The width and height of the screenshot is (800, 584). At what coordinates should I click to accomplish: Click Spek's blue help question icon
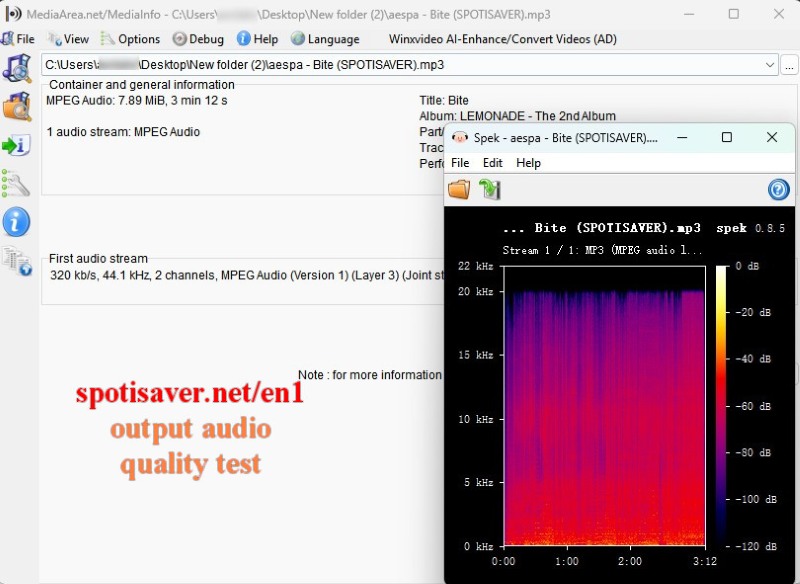[x=779, y=189]
